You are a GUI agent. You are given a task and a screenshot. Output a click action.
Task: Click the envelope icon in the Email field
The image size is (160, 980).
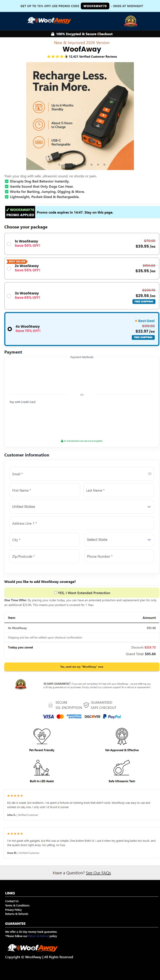[x=150, y=474]
